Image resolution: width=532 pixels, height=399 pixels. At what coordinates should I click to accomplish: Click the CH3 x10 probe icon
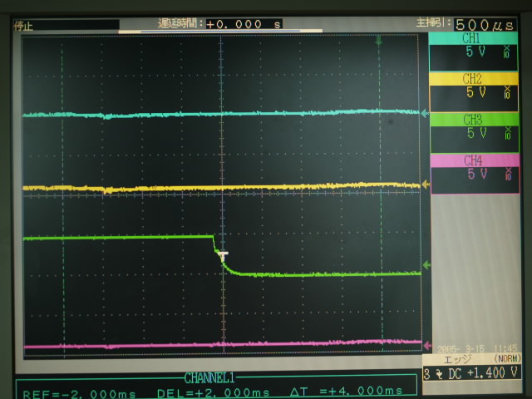[x=507, y=133]
